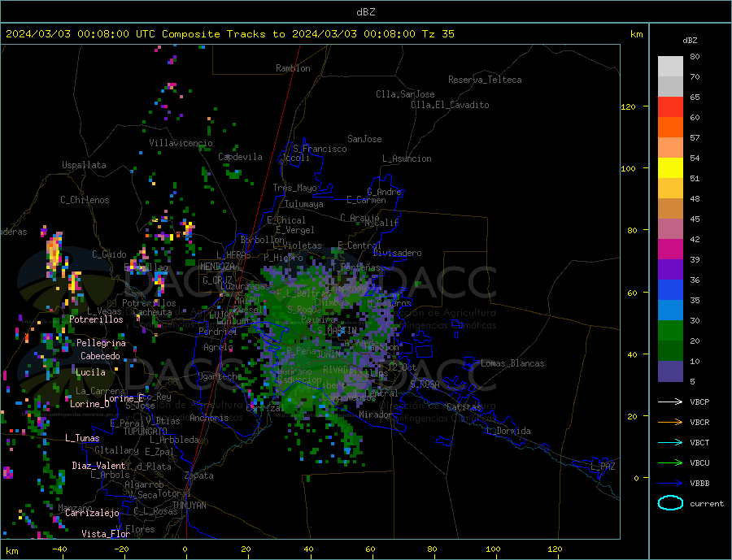Screen dimensions: 732x560
Task: Click the Capdevila label
Action: (x=240, y=157)
